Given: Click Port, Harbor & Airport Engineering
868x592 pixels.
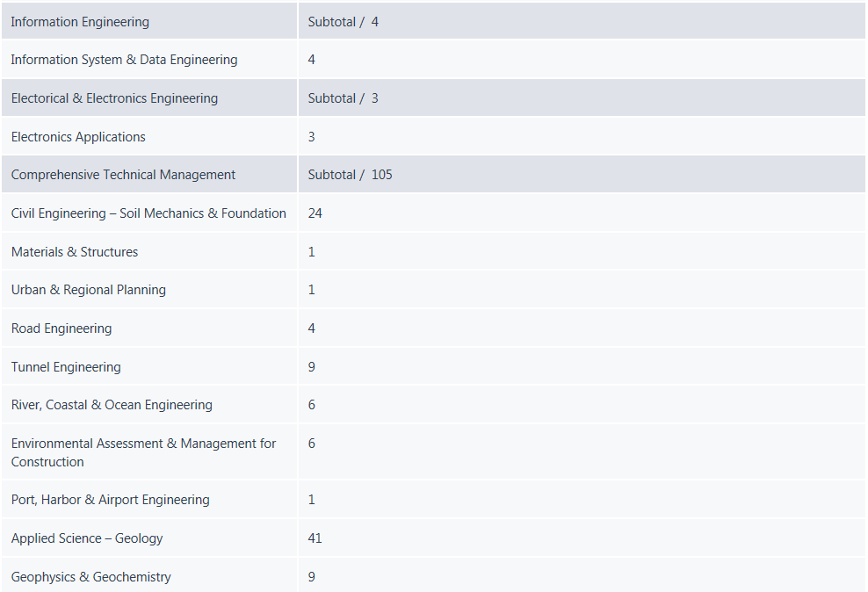Looking at the screenshot, I should (110, 499).
